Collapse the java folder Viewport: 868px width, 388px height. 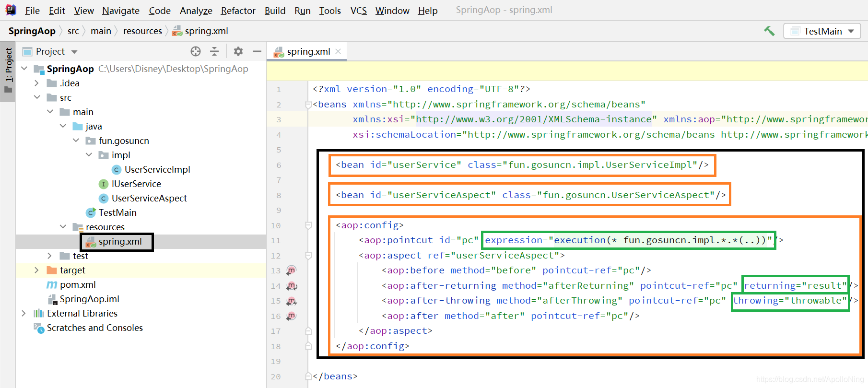(x=63, y=126)
